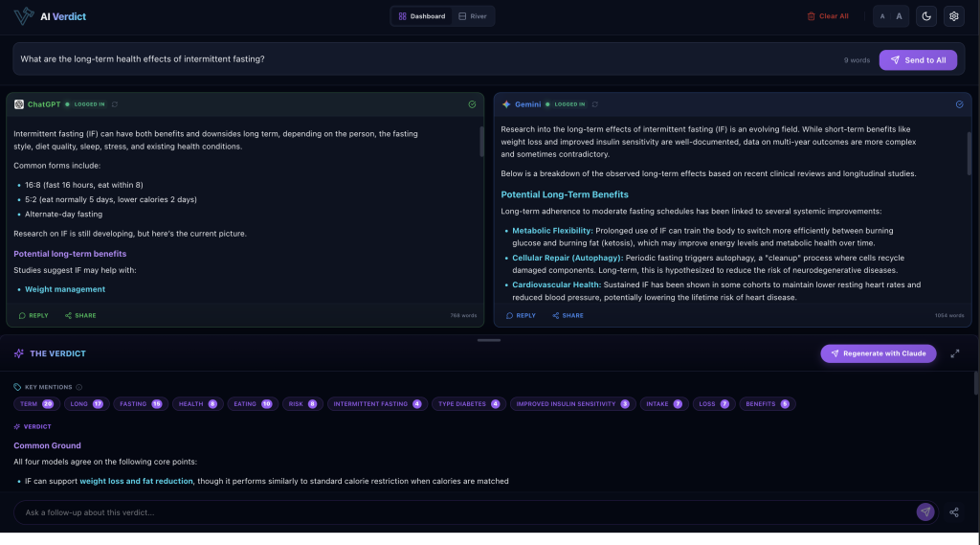Viewport: 980px width, 545px height.
Task: Click the Key Mentions info icon
Action: click(78, 387)
